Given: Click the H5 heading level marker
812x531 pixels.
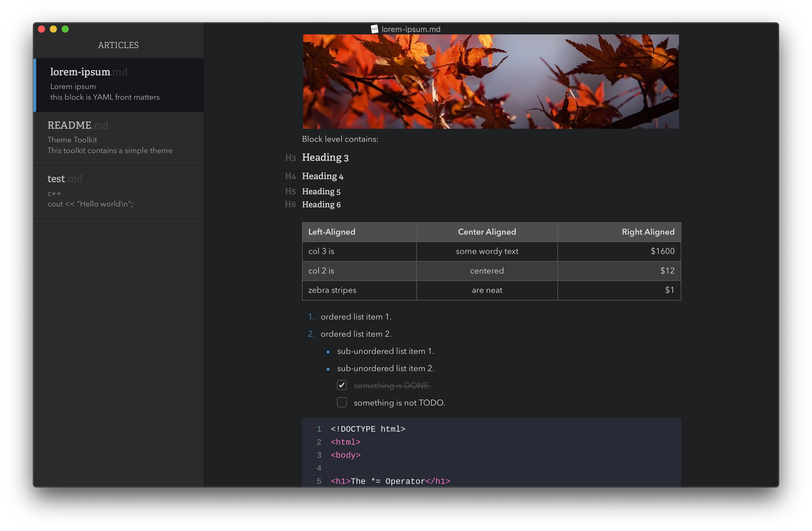Looking at the screenshot, I should (x=290, y=191).
